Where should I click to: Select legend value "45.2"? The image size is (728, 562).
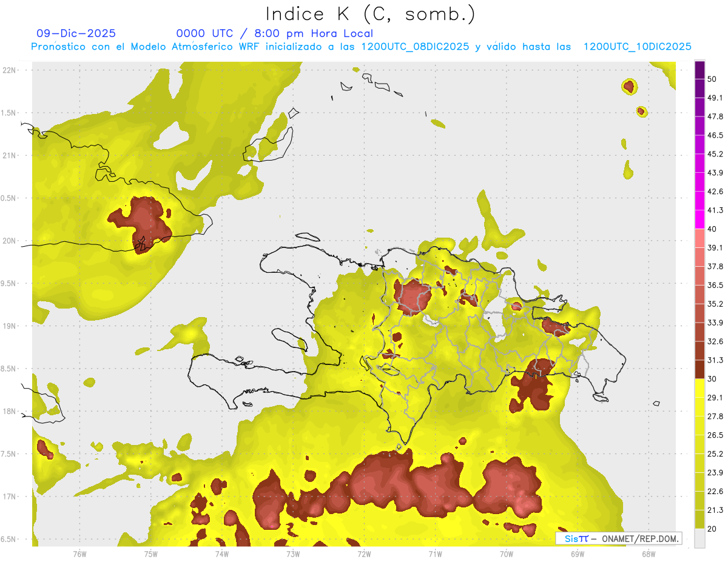(x=715, y=154)
